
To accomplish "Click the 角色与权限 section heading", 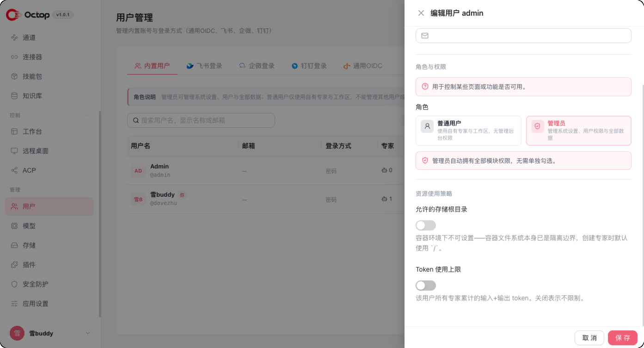I will coord(431,67).
